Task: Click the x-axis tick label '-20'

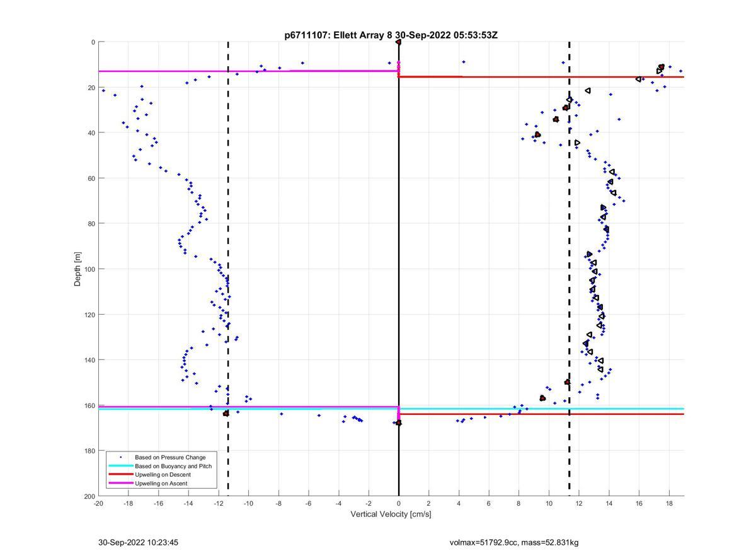Action: click(x=98, y=504)
